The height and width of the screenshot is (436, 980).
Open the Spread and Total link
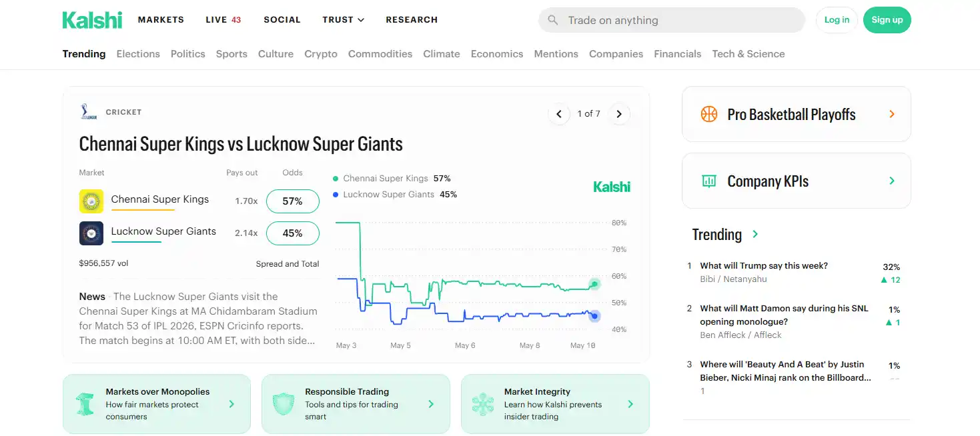(x=288, y=264)
